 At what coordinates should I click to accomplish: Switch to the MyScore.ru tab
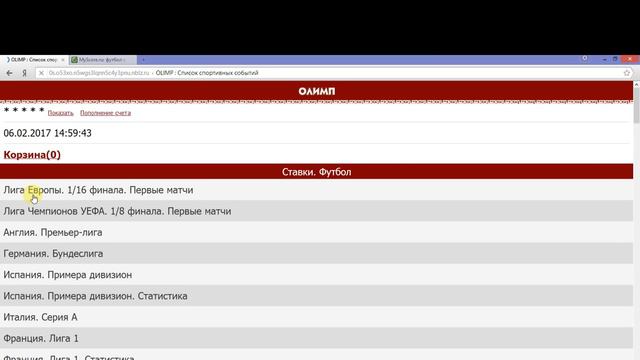tap(102, 60)
